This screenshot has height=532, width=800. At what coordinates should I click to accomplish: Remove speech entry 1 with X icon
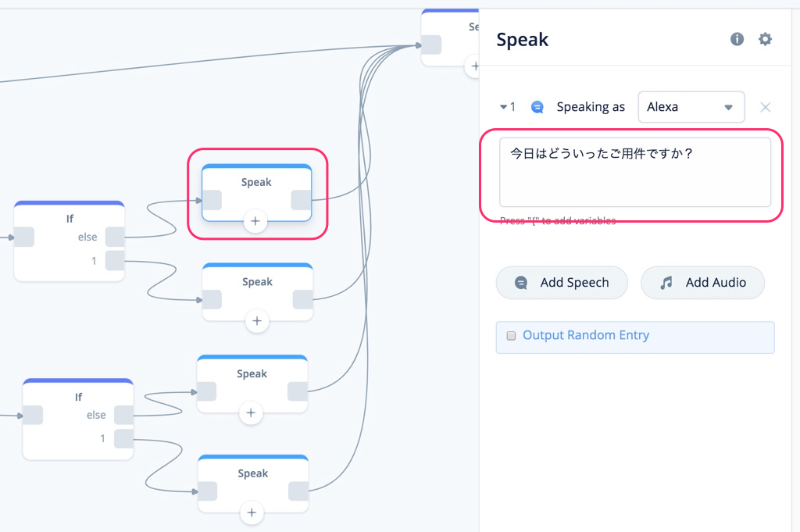[x=766, y=107]
